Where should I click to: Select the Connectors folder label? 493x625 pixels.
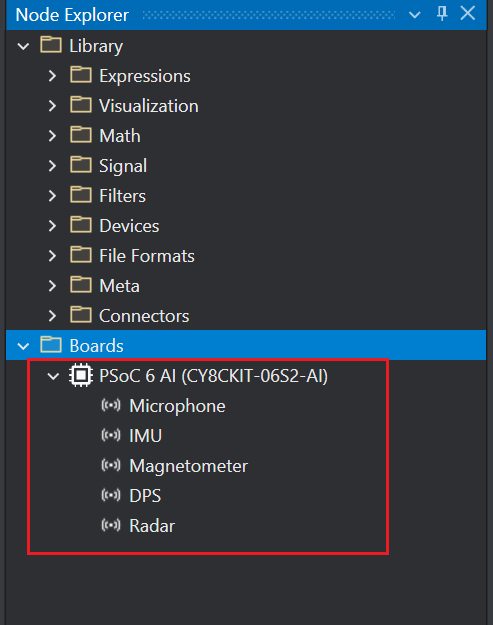click(144, 316)
